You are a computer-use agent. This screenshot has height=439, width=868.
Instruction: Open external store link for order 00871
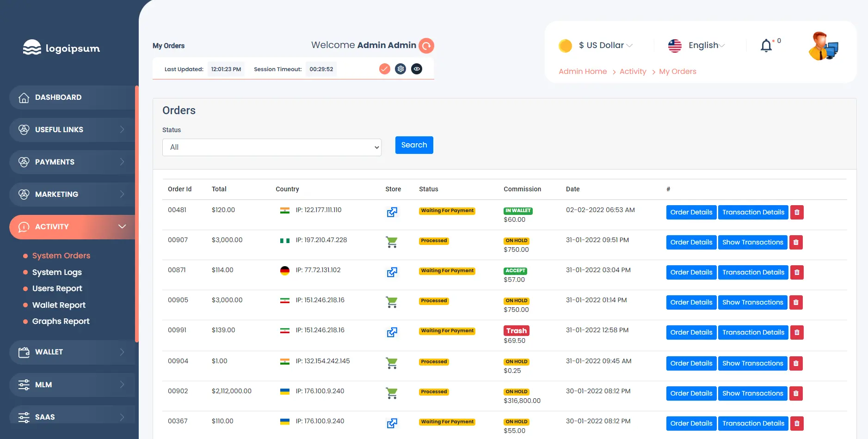point(392,272)
